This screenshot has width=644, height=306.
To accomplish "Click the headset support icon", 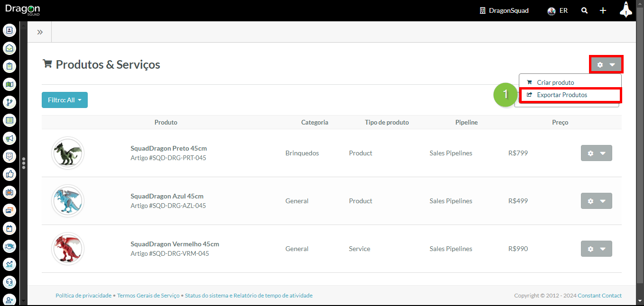I will pos(9,282).
